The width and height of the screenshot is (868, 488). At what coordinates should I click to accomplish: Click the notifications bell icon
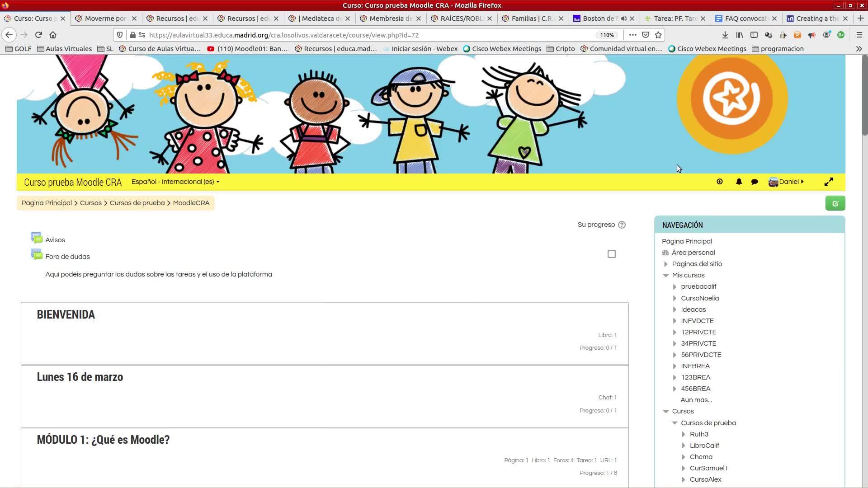pos(739,182)
